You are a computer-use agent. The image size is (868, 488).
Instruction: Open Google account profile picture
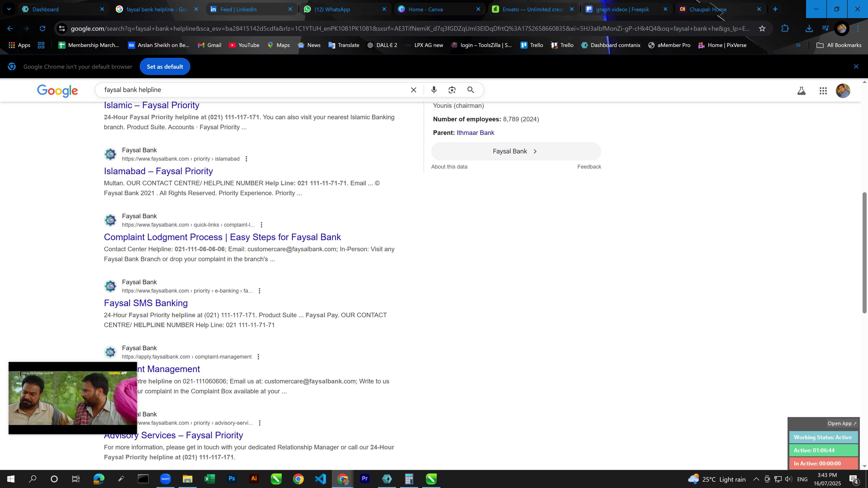click(x=843, y=91)
